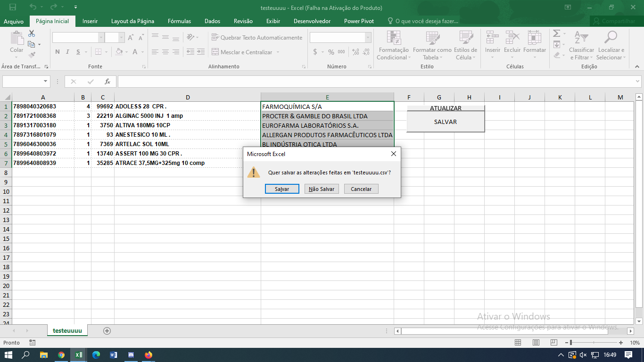Click the Copy icon in clipboard group
The height and width of the screenshot is (362, 644).
pos(32,44)
